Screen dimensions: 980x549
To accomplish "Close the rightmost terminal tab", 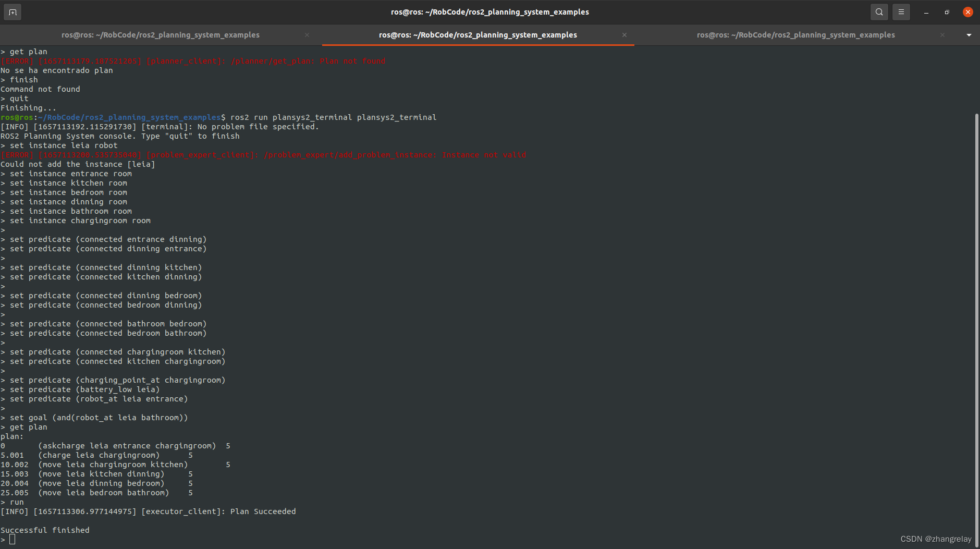I will click(942, 35).
